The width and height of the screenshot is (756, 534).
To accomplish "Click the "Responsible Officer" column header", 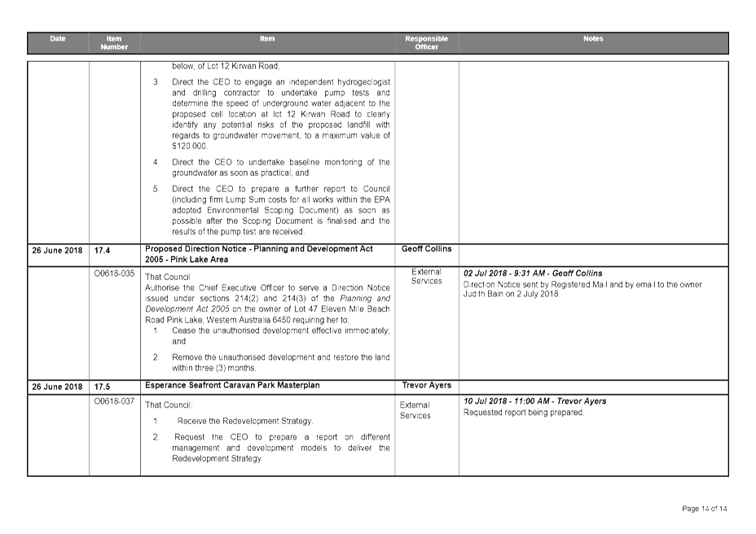I will pos(426,43).
